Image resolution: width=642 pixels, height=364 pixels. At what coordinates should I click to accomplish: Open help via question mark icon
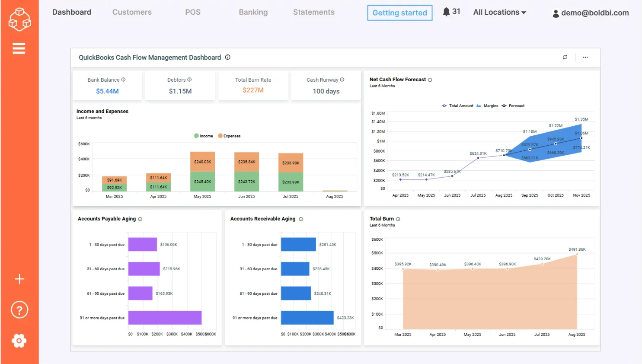[x=19, y=310]
